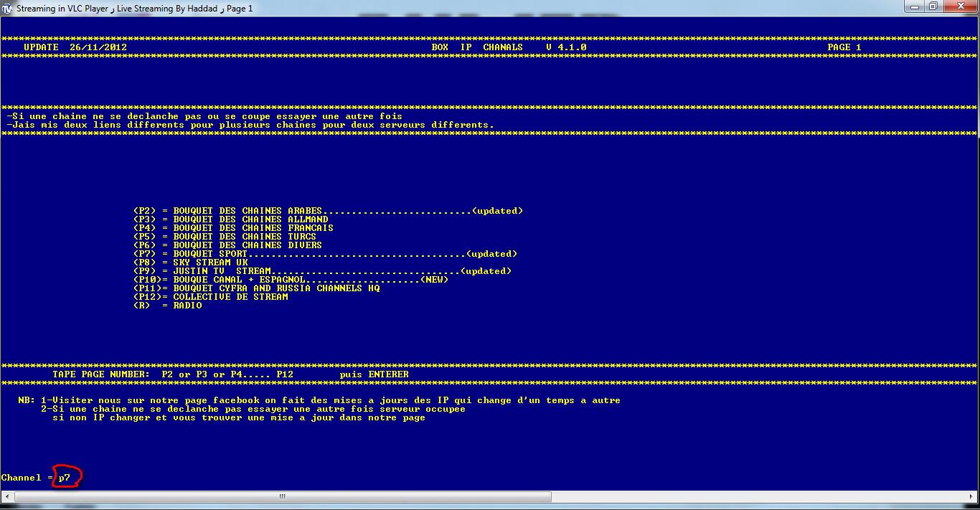Screen dimensions: 980x510
Task: Minimize the Streaming in VLC Player window
Action: (x=914, y=6)
